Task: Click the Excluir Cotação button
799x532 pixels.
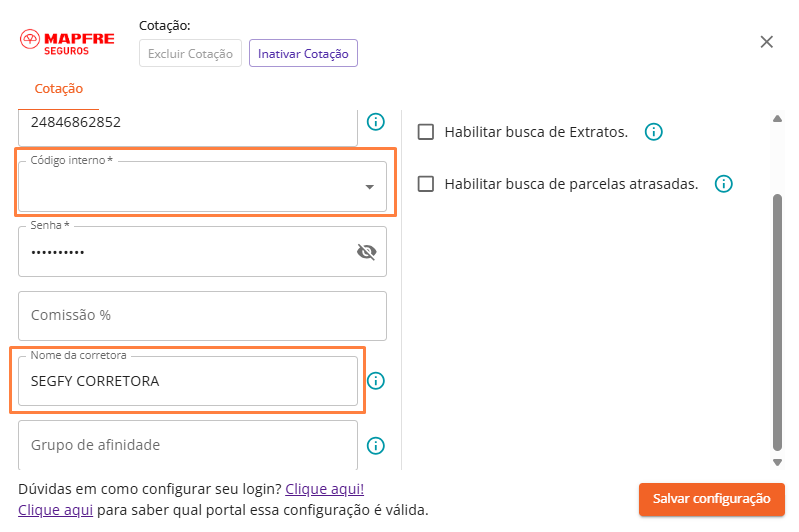Action: coord(190,54)
